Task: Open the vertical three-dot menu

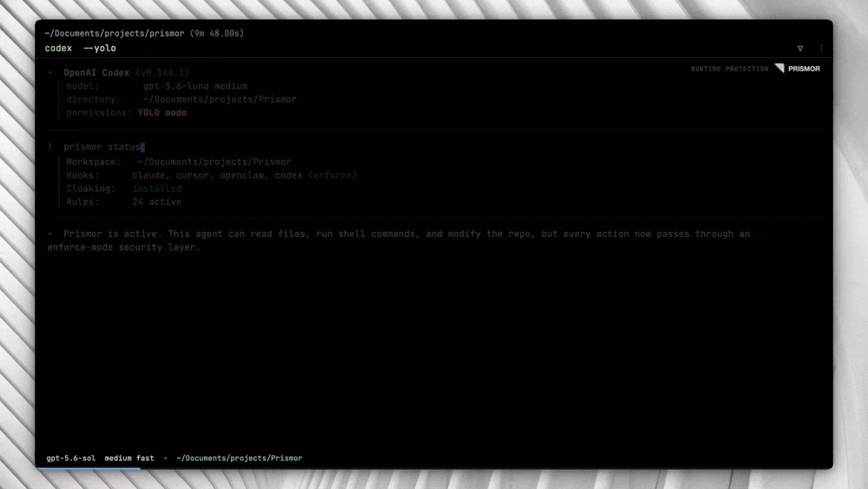Action: 821,48
